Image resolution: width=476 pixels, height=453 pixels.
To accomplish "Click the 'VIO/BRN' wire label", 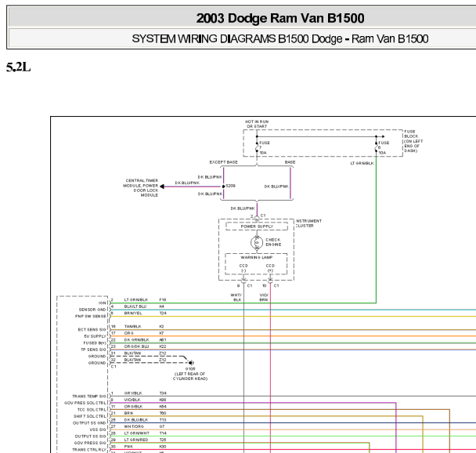I will [x=264, y=298].
